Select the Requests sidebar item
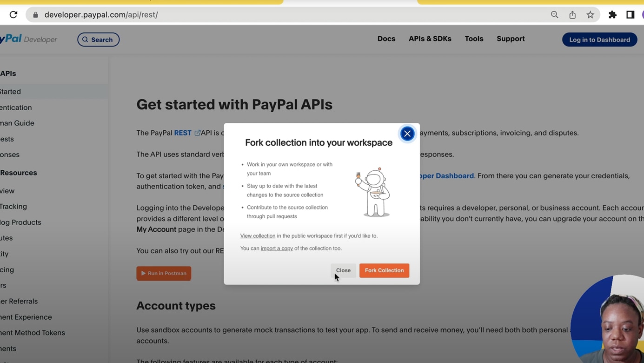Image resolution: width=644 pixels, height=363 pixels. [7, 139]
